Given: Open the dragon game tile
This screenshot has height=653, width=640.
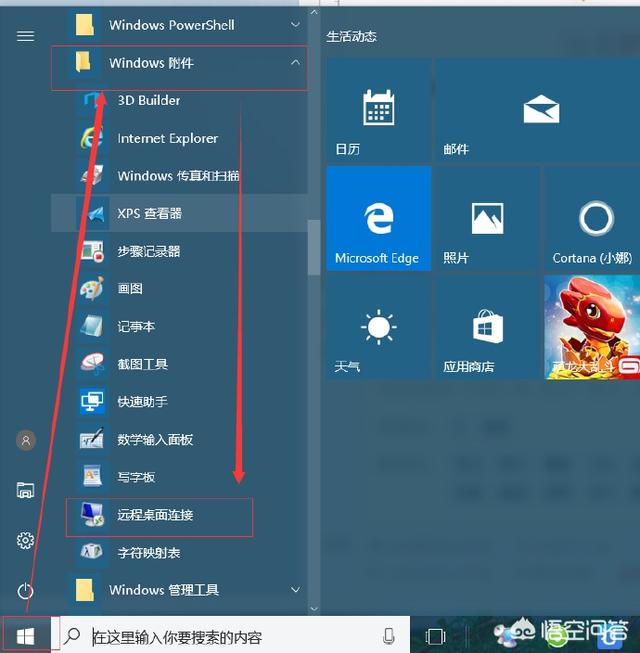Looking at the screenshot, I should [x=592, y=327].
